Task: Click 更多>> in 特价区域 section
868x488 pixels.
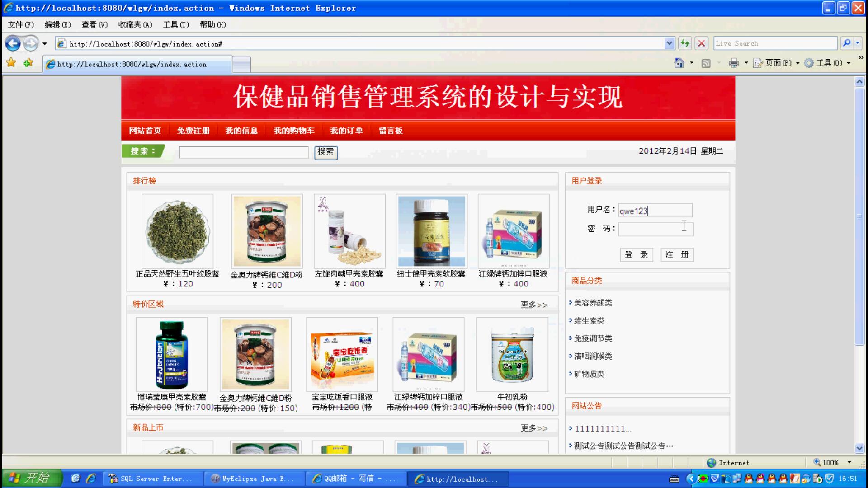Action: click(x=534, y=305)
